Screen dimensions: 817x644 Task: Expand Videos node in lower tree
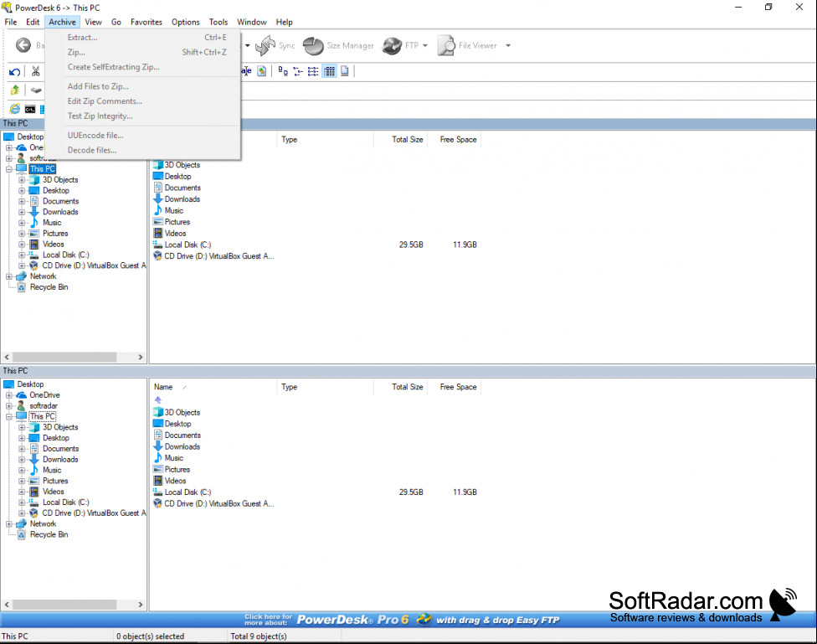22,492
